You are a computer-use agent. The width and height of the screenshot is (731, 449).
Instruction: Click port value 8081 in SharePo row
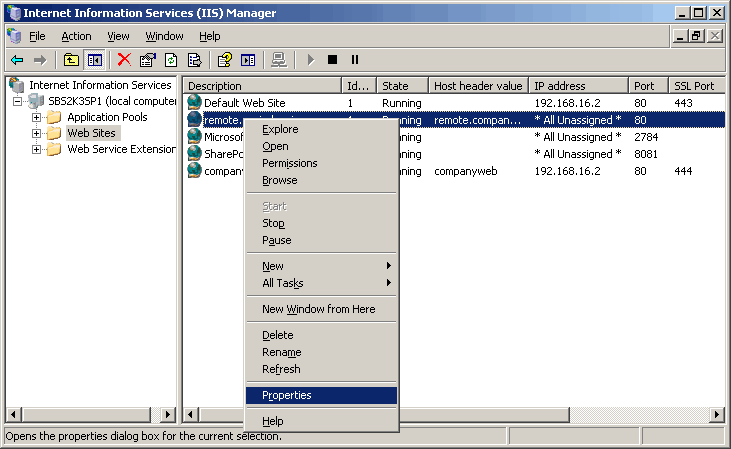click(x=646, y=154)
